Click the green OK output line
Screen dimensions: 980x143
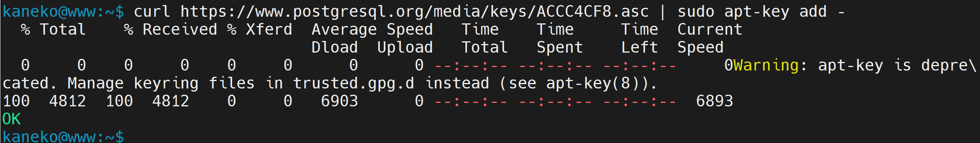11,119
